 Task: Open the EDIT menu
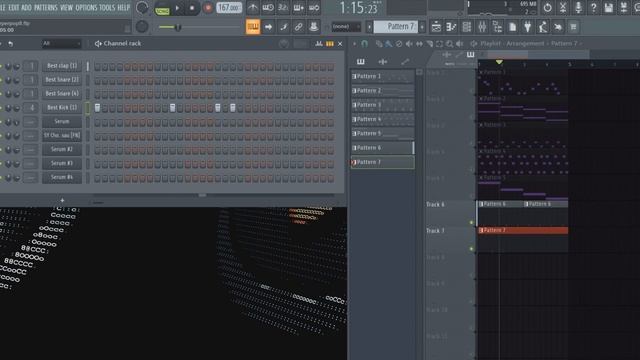click(13, 7)
